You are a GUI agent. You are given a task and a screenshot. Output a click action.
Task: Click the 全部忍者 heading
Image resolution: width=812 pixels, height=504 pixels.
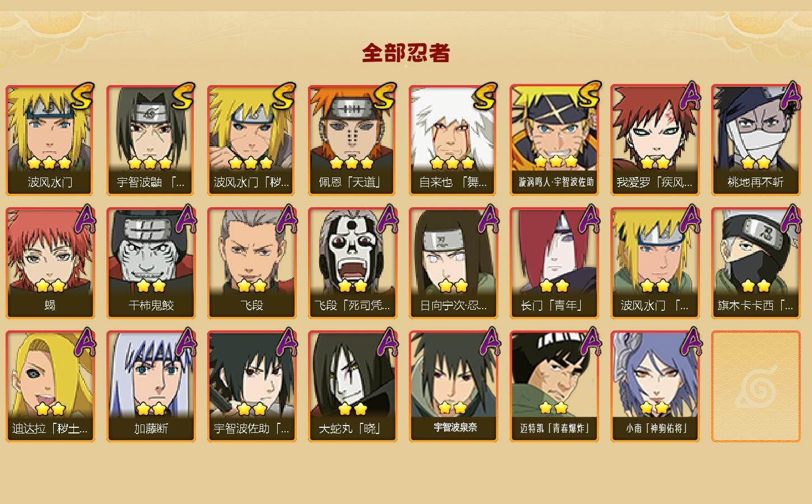pyautogui.click(x=406, y=53)
